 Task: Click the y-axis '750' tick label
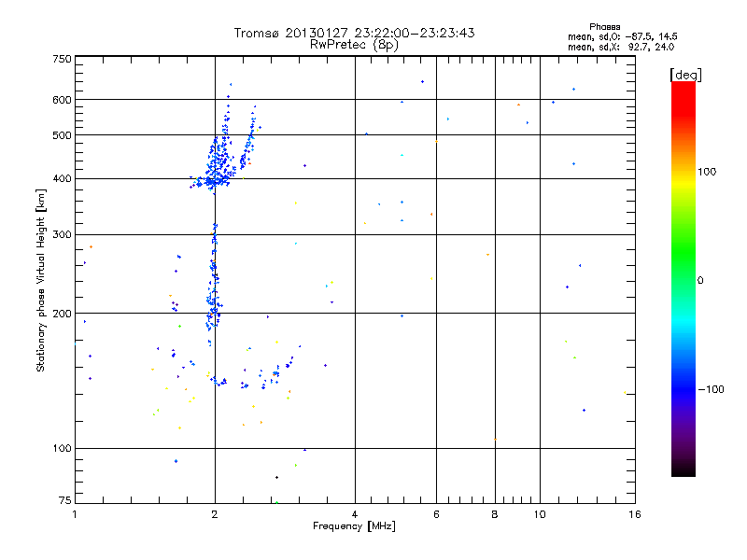62,59
